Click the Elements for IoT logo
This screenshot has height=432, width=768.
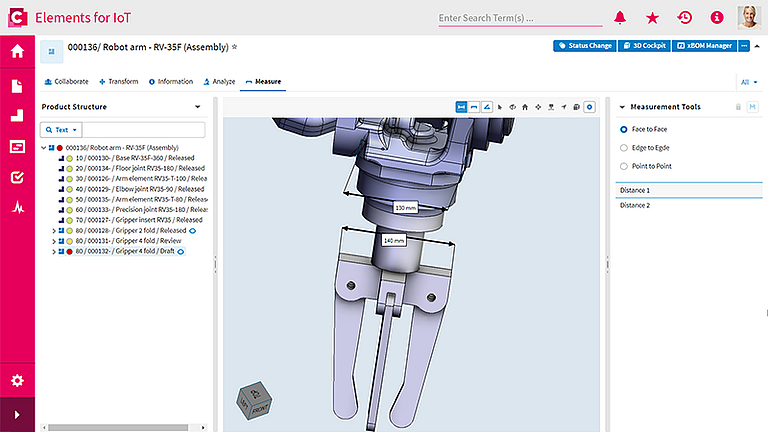(18, 18)
